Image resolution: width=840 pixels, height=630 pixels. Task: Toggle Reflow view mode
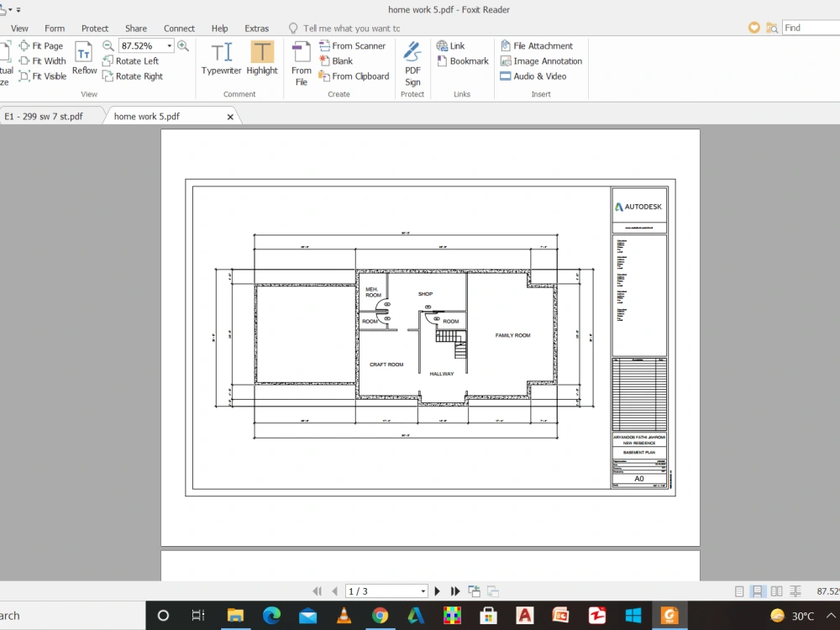point(84,60)
